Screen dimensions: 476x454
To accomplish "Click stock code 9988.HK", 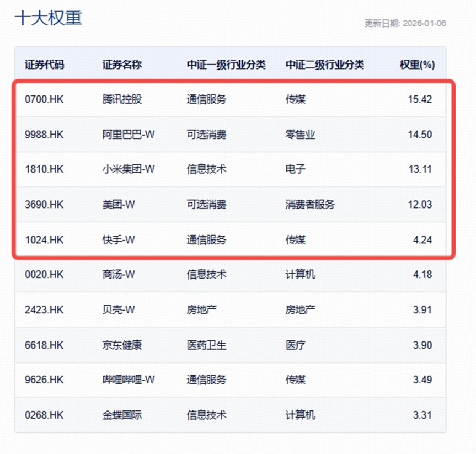I will coord(45,135).
